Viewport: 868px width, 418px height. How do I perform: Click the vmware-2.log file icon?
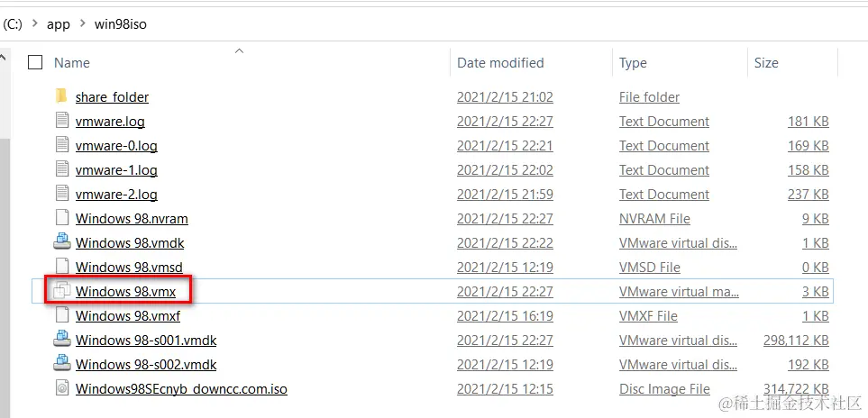pos(62,194)
